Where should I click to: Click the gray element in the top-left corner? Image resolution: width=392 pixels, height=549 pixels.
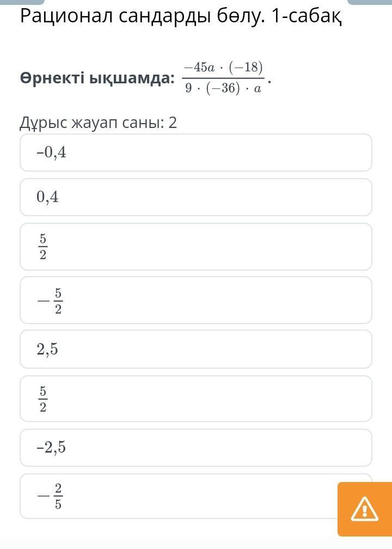[22, 2]
